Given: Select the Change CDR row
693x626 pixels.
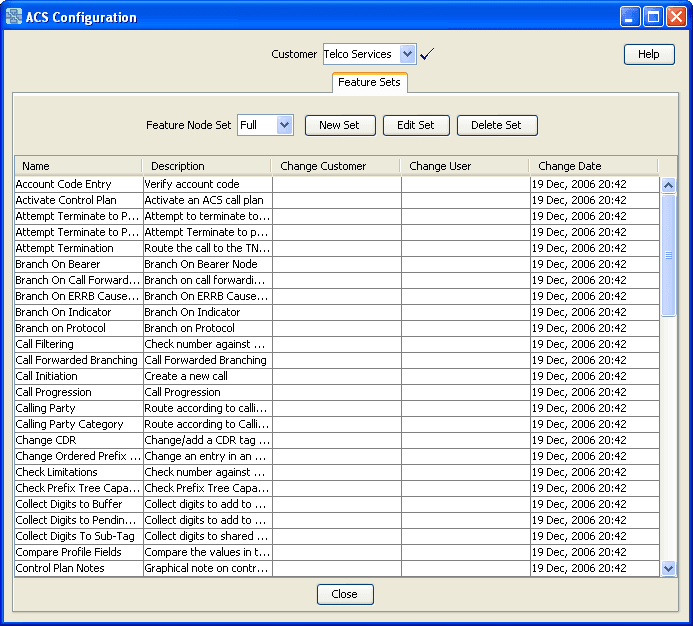Looking at the screenshot, I should click(337, 440).
